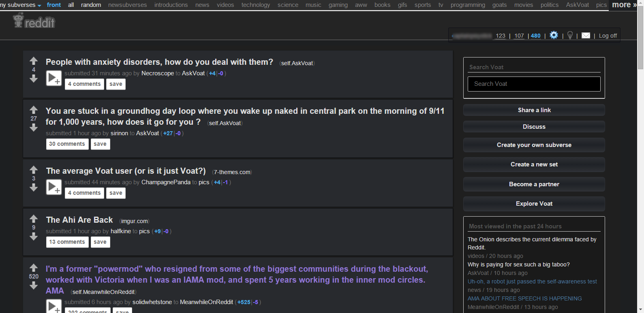The width and height of the screenshot is (644, 313).
Task: Open The Ahi Are Back title link
Action: [x=79, y=220]
